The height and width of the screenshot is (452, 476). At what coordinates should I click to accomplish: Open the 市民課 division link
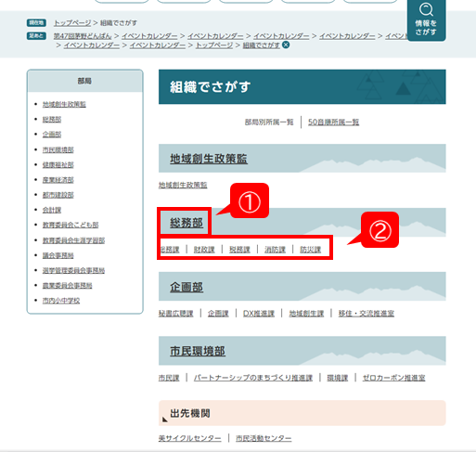tap(169, 378)
